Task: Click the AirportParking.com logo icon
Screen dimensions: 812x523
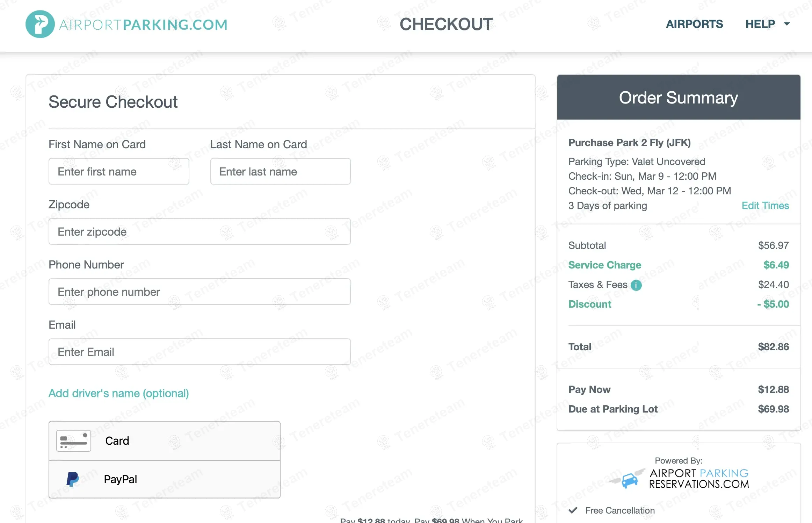Action: (x=40, y=24)
